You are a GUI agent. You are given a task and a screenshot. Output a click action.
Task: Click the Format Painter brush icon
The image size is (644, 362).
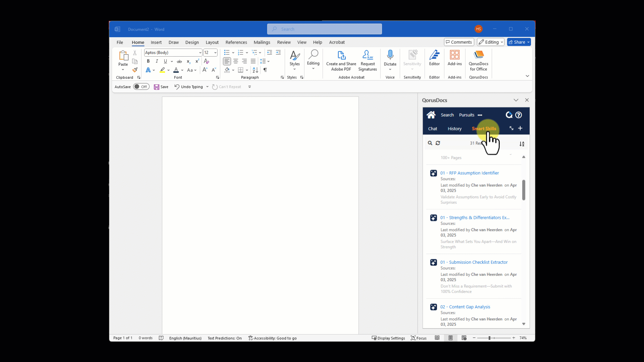coord(135,70)
